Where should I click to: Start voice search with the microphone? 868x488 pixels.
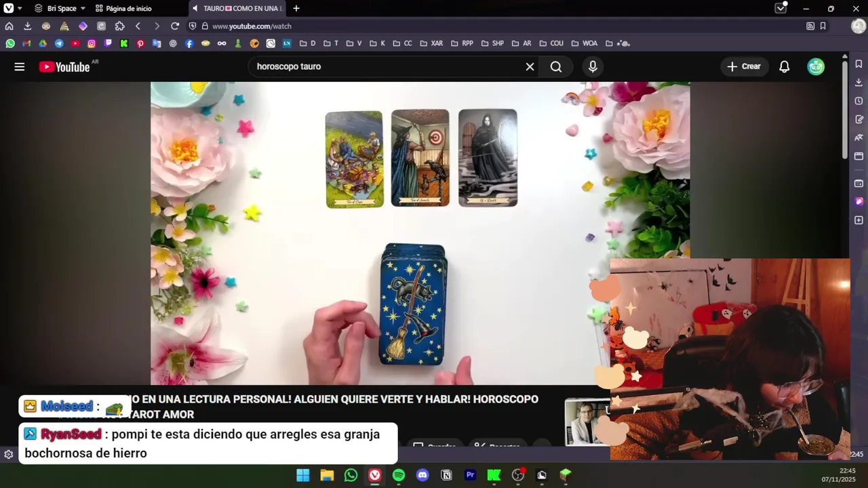pyautogui.click(x=593, y=66)
